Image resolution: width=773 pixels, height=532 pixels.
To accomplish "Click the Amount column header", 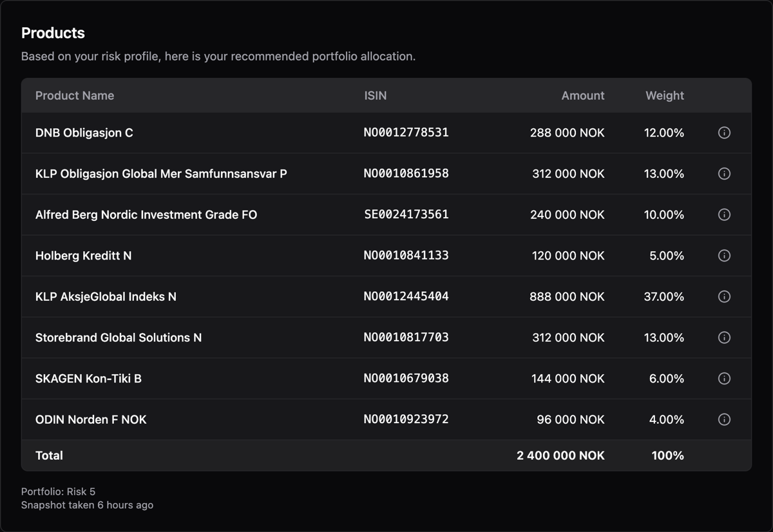I will coord(583,95).
